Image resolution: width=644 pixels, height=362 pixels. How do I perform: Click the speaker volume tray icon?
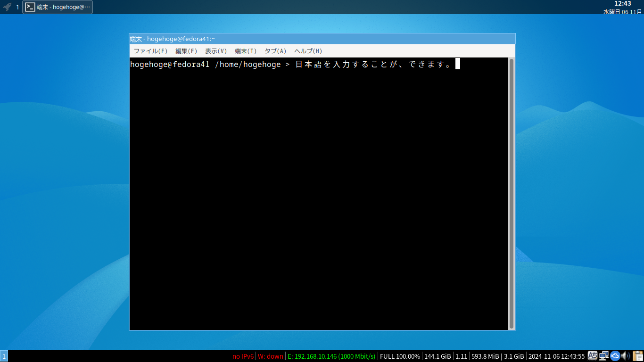tap(626, 356)
